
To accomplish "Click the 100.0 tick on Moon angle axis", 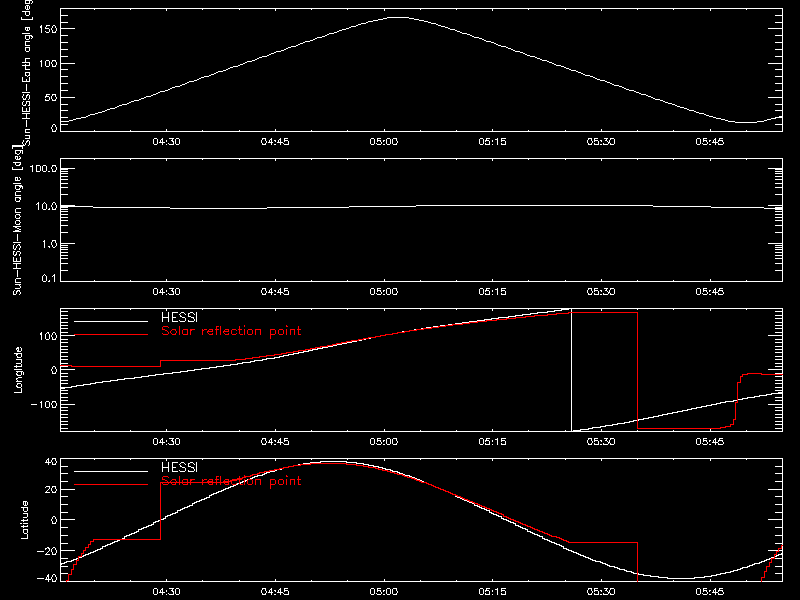I will click(43, 169).
